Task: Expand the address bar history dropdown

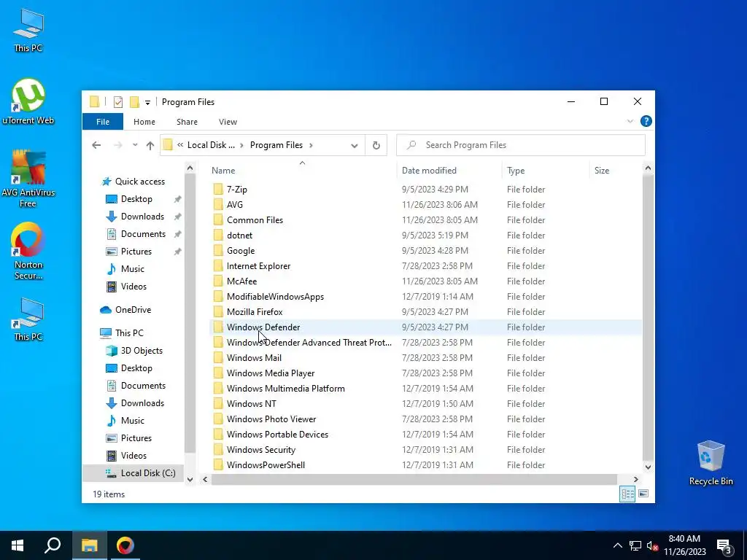Action: click(354, 145)
